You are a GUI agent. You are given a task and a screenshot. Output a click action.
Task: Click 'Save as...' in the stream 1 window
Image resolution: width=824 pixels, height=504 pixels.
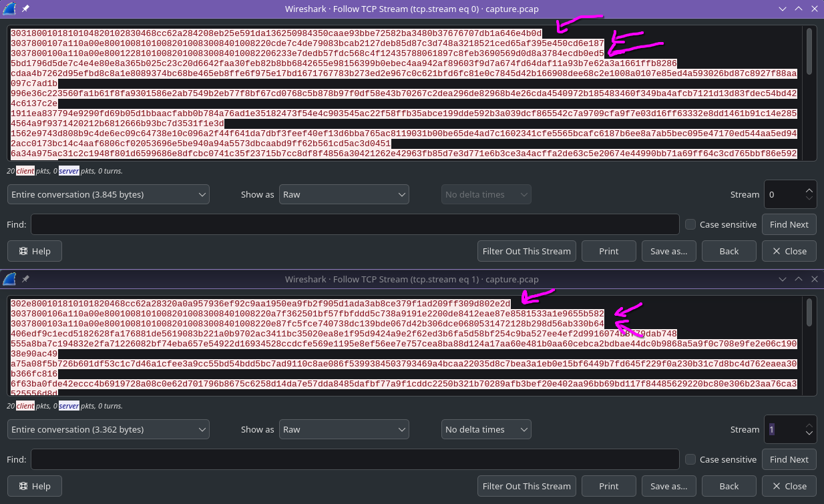click(x=669, y=486)
